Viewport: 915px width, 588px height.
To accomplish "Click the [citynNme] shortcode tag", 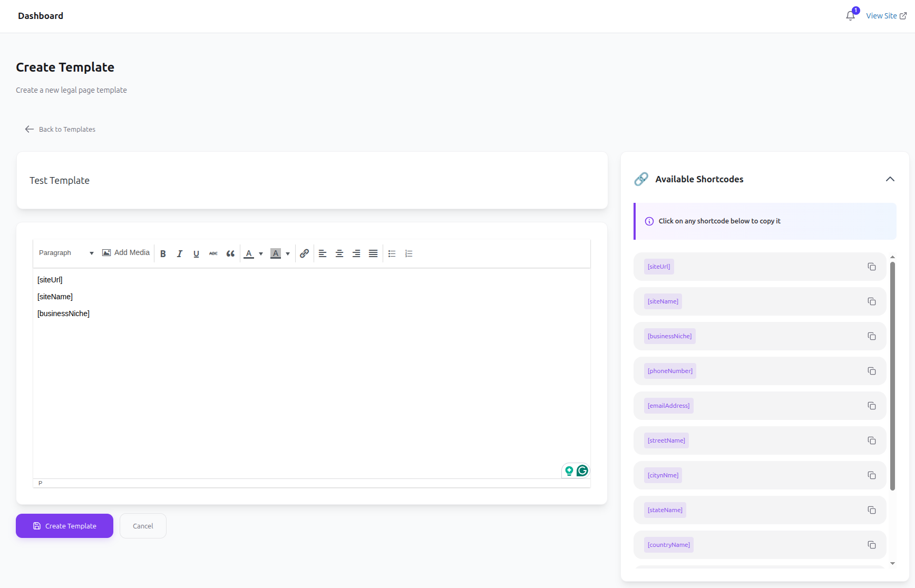I will coord(663,475).
